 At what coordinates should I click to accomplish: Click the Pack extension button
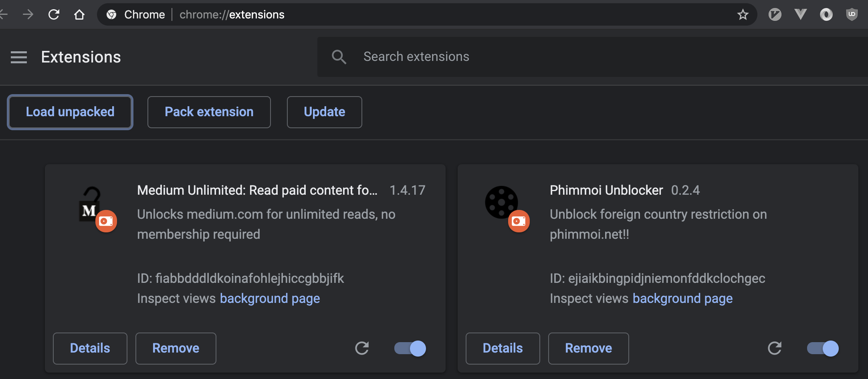[209, 112]
